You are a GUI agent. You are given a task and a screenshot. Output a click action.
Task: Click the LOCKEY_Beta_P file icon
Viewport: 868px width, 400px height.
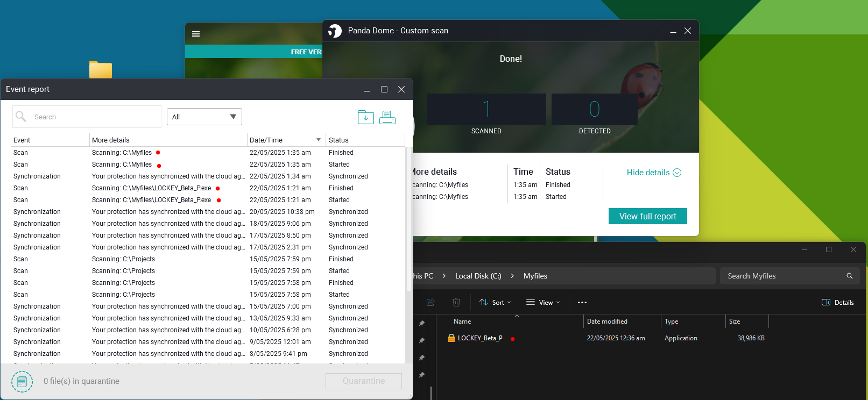click(451, 338)
